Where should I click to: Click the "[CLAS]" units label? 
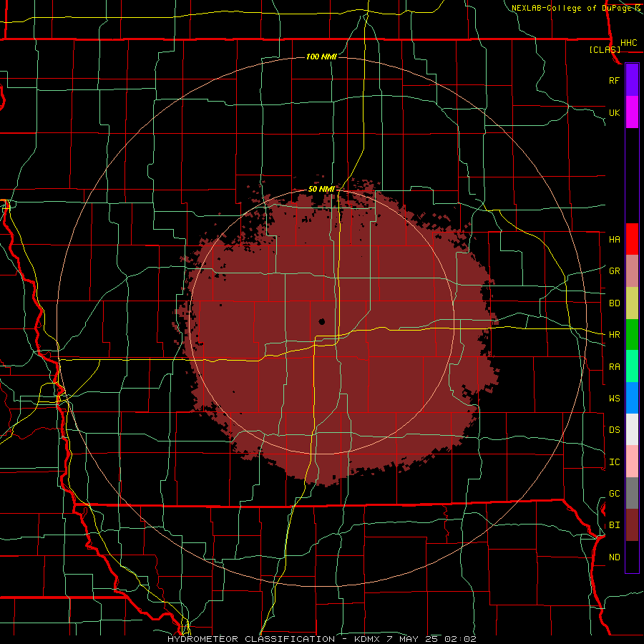click(605, 49)
